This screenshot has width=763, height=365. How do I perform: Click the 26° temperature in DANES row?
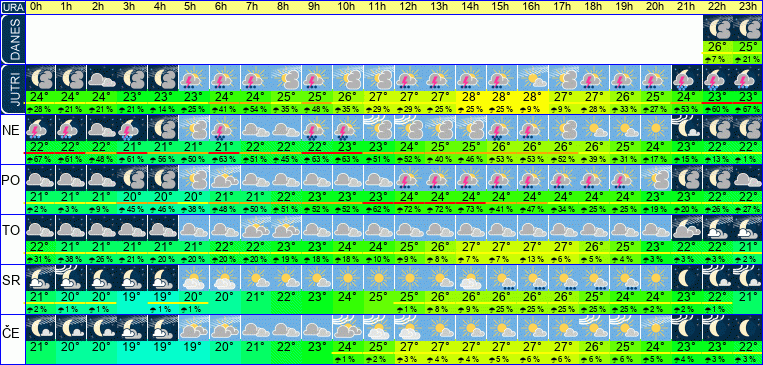pyautogui.click(x=717, y=47)
